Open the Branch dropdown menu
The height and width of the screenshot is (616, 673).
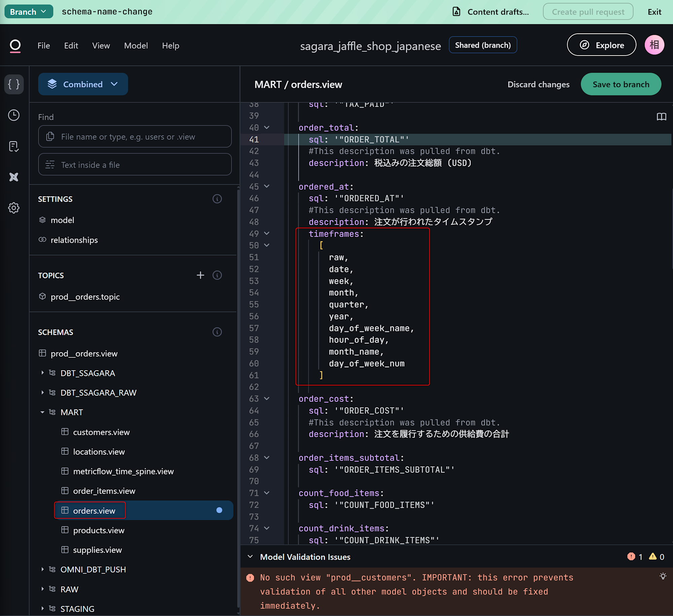coord(28,12)
